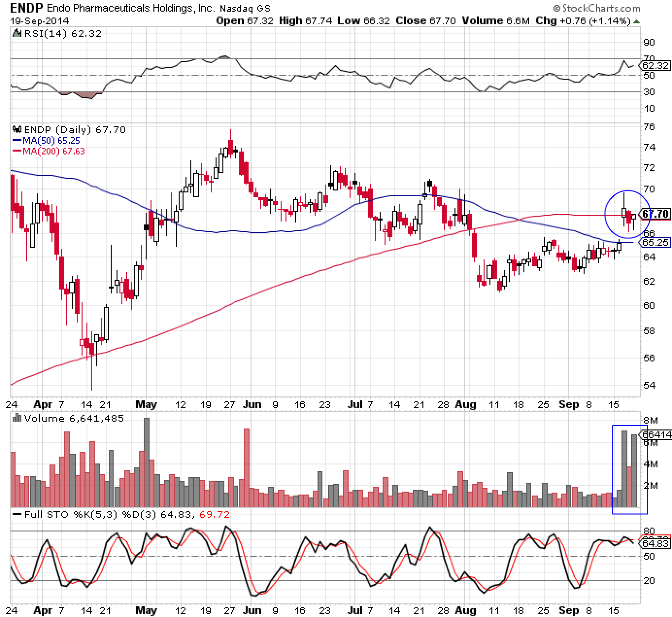Click the Sep label on the bottom date axis
The image size is (672, 617).
click(x=569, y=610)
